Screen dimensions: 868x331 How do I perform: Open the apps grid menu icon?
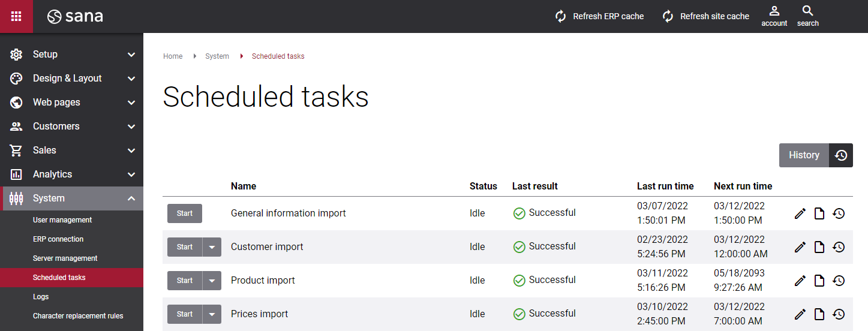16,16
